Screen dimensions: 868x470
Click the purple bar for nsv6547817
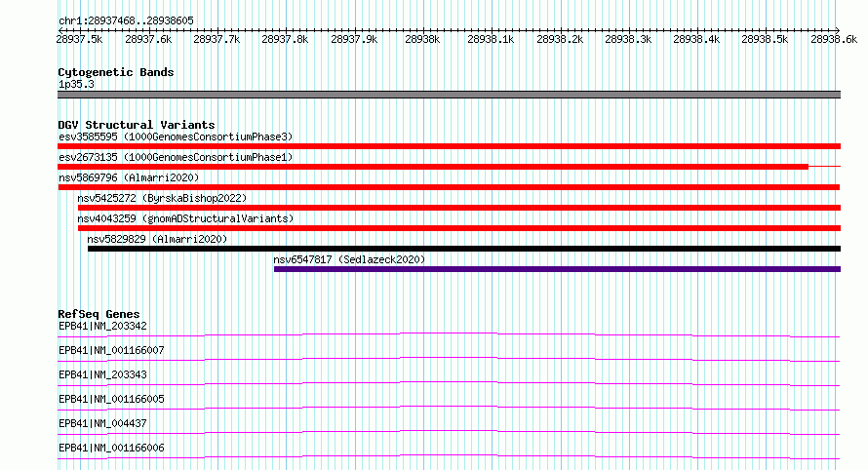click(558, 269)
